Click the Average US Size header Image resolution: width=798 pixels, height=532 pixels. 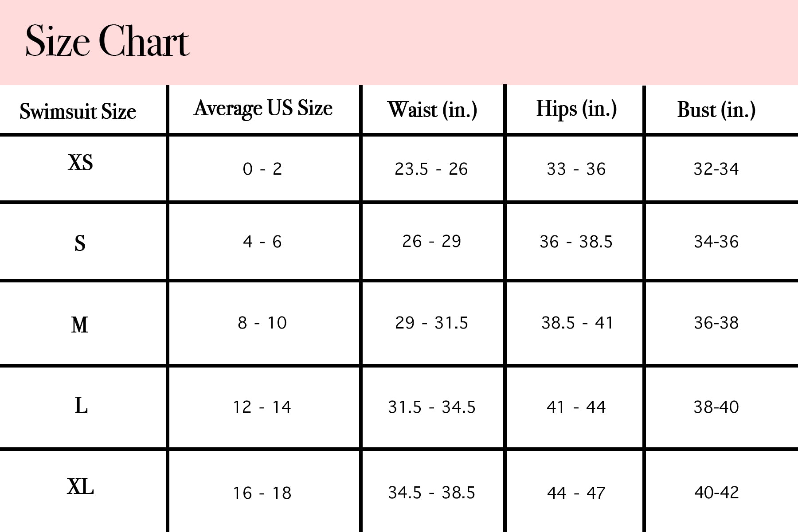pyautogui.click(x=263, y=109)
